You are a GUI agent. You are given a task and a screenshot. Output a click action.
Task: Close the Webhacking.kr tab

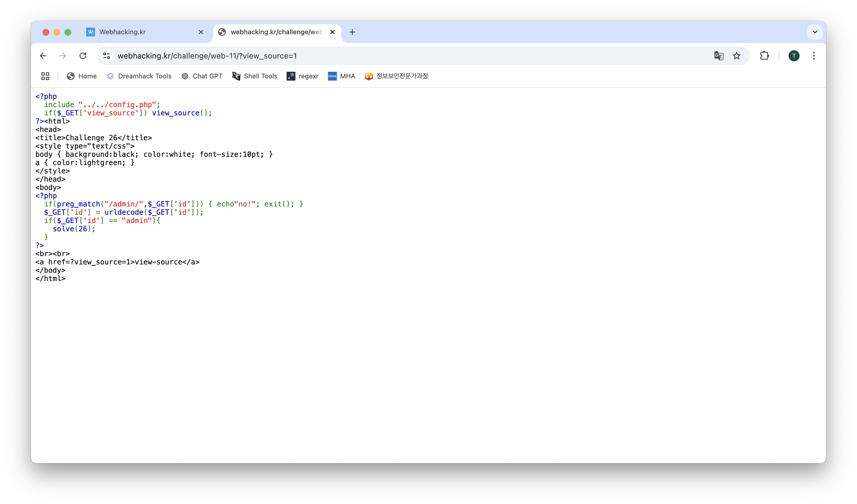point(201,32)
